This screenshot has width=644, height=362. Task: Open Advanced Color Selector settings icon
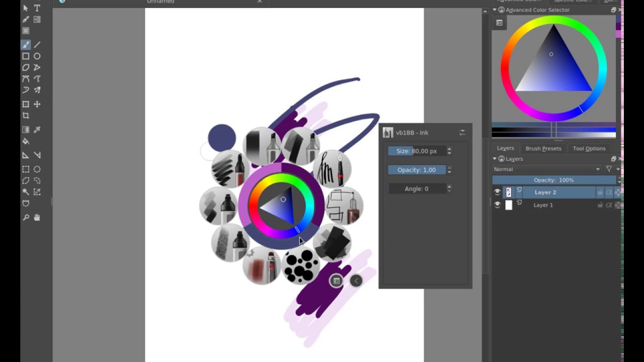click(499, 23)
